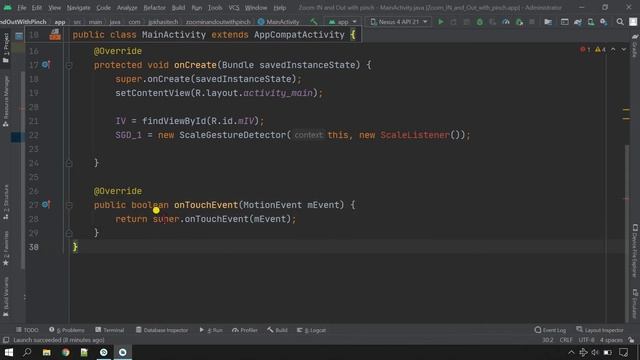
Task: Click MainActivity in the breadcrumb bar
Action: [279, 22]
